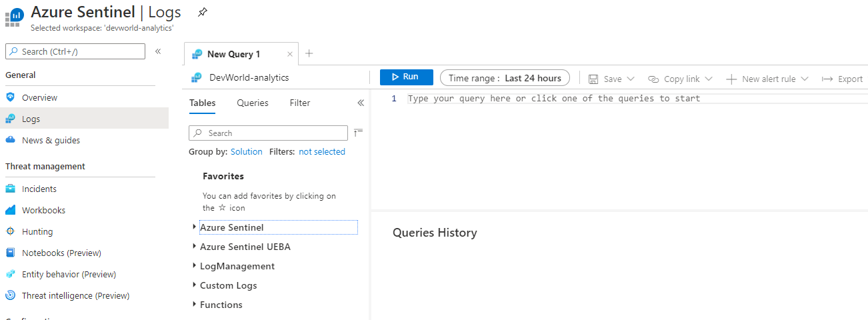Switch to the Queries tab
Screen dimensions: 868x320
[253, 103]
